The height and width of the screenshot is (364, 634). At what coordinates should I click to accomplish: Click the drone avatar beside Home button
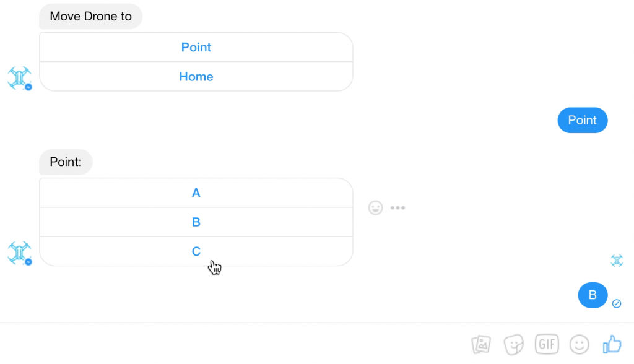click(19, 79)
